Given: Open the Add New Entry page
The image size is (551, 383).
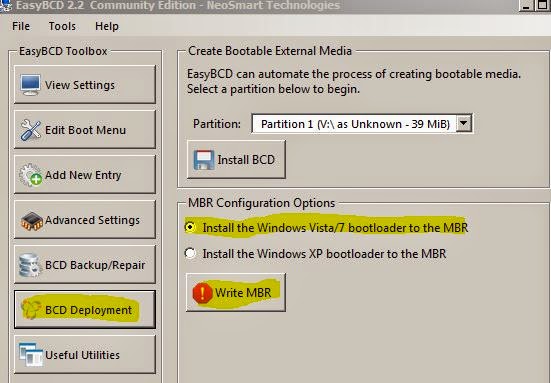Looking at the screenshot, I should 85,174.
